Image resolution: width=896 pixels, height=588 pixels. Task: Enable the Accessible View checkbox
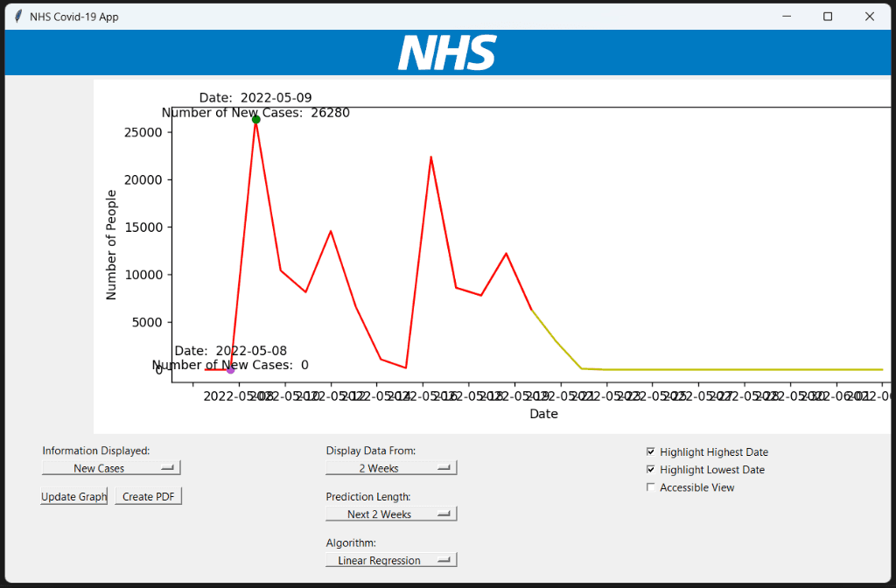650,487
